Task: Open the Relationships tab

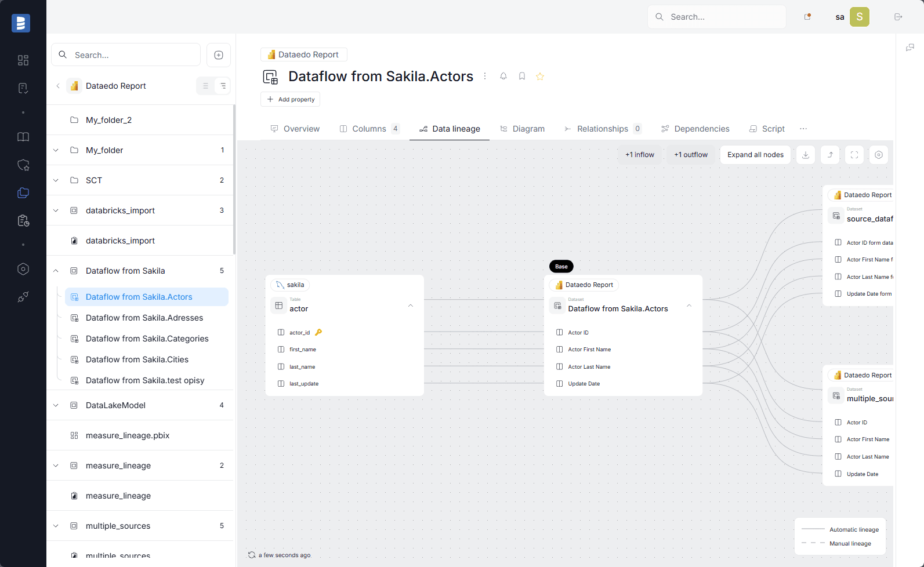Action: coord(603,129)
